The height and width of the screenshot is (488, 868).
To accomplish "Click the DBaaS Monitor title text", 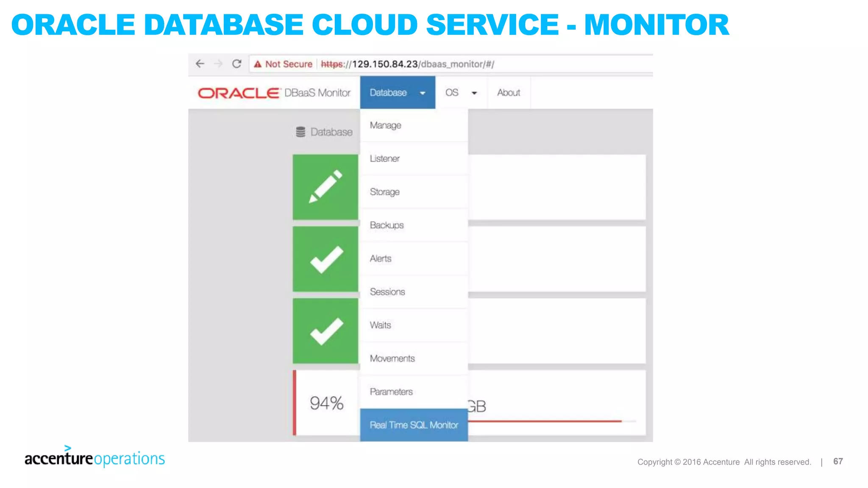I will point(317,93).
